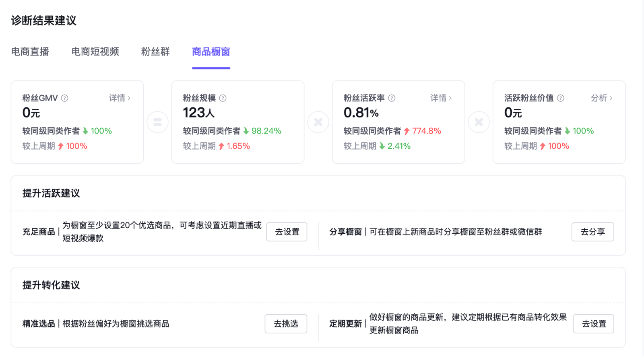Screen dimensions: 644x356
Task: Click help icon next to 粉丝规模
Action: click(223, 98)
